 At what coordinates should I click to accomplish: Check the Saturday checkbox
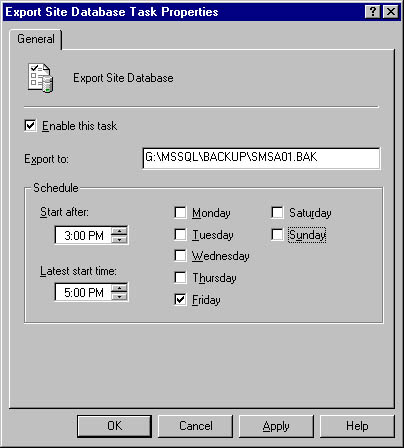[277, 213]
